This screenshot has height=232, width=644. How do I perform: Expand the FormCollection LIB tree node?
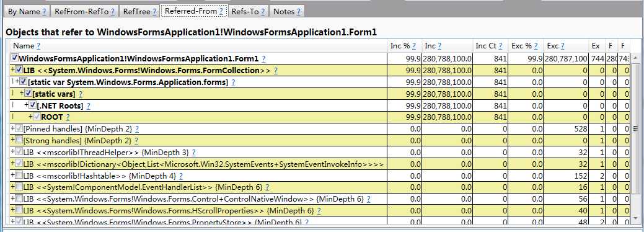click(x=13, y=70)
